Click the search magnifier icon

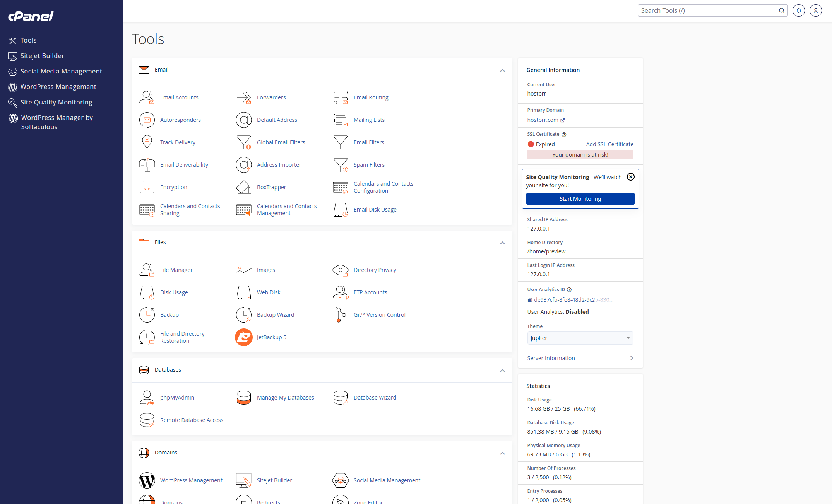point(781,10)
